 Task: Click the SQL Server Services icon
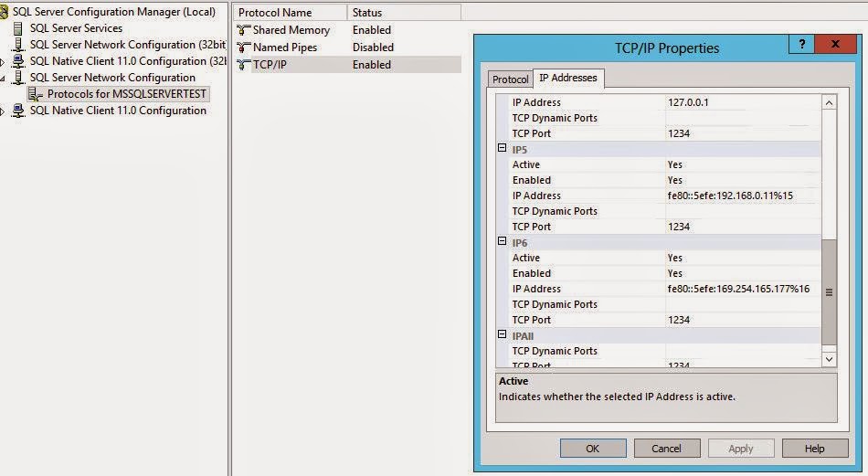[x=18, y=28]
